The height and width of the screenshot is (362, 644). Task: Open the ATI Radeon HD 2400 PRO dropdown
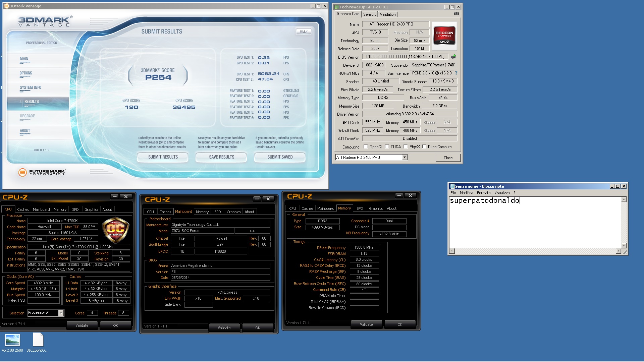point(405,158)
